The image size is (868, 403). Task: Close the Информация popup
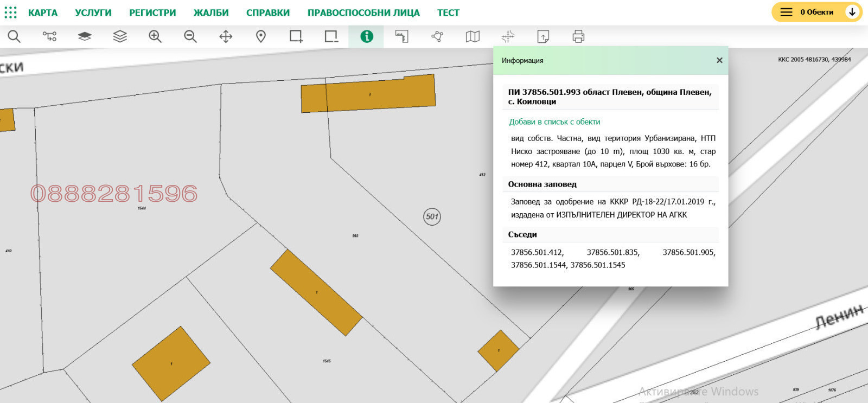coord(719,60)
